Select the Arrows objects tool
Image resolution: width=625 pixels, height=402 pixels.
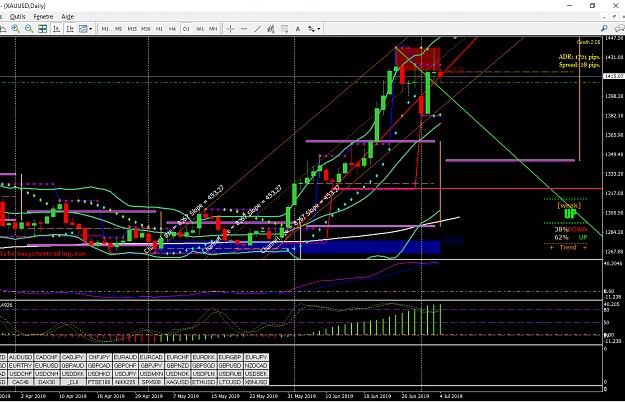[x=311, y=29]
